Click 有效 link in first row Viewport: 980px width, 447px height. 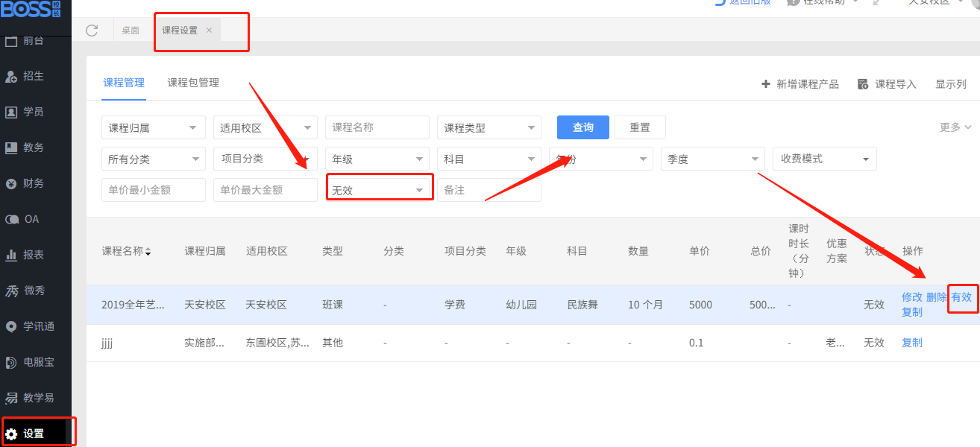click(961, 297)
